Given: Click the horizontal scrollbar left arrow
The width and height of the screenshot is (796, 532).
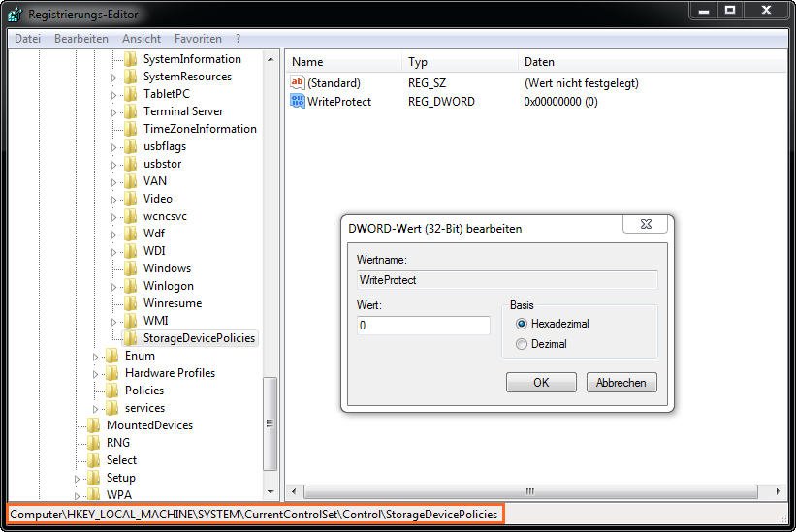Looking at the screenshot, I should click(294, 491).
